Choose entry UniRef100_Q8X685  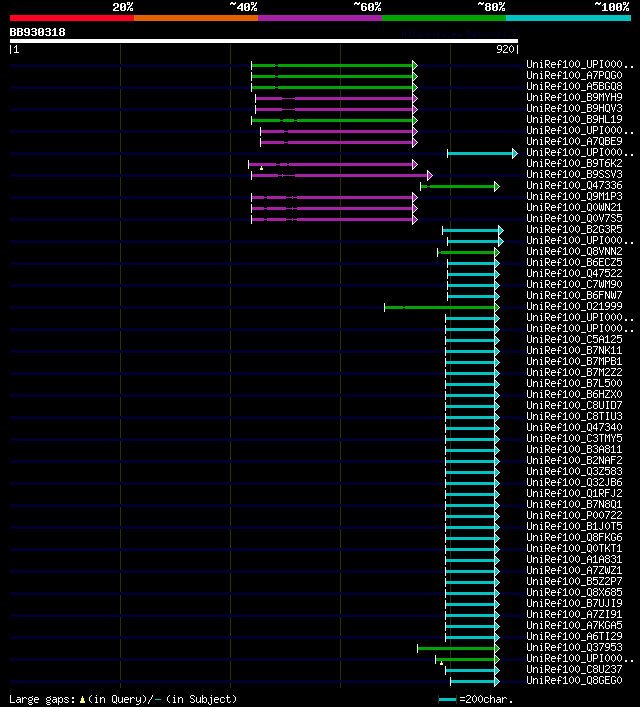(574, 592)
